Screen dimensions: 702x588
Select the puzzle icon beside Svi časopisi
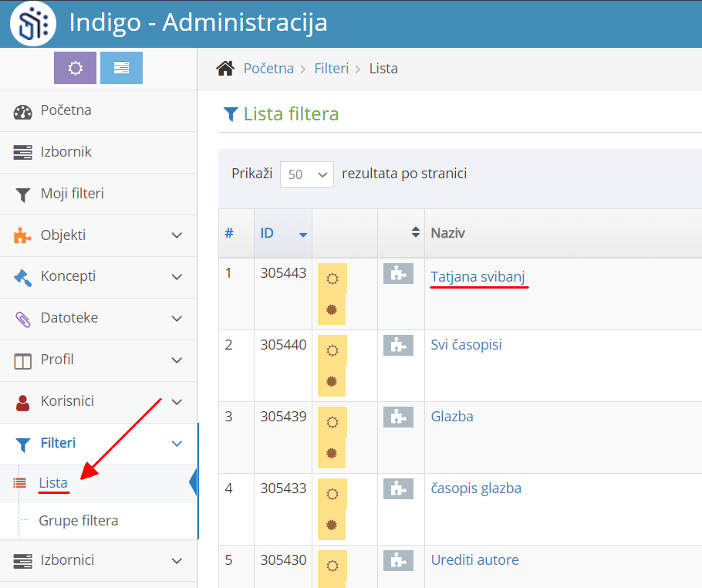coord(398,346)
